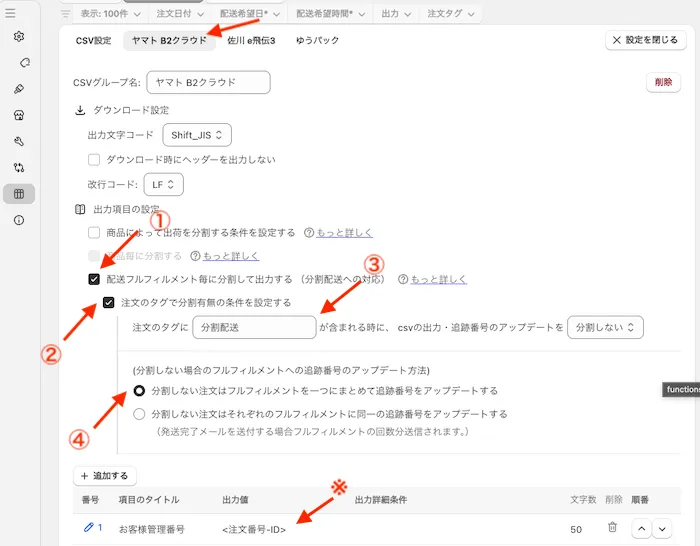This screenshot has width=700, height=546.
Task: Enable ダウンロード時にヘッダーを出力しない checkbox
Action: pos(94,159)
